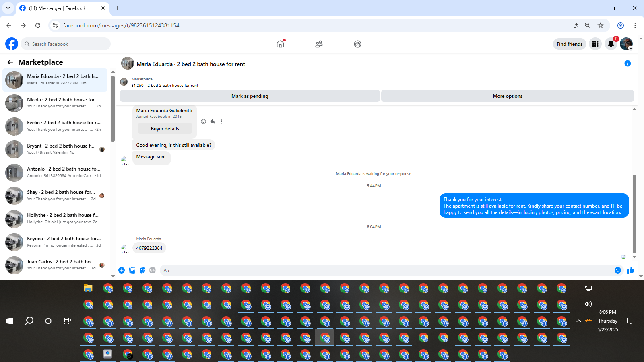Open the profile circle icon beside Friends

pyautogui.click(x=357, y=44)
